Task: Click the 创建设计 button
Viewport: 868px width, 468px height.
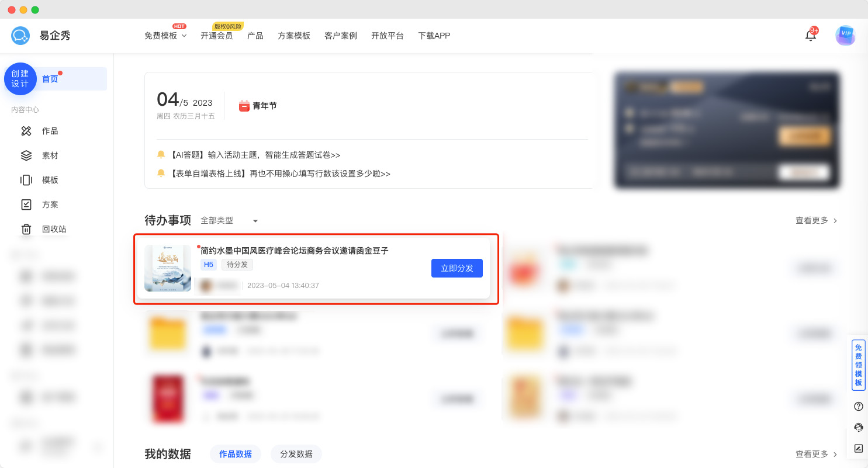Action: tap(20, 79)
